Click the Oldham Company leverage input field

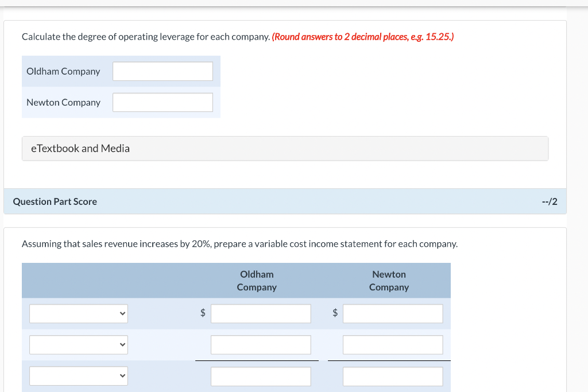163,71
